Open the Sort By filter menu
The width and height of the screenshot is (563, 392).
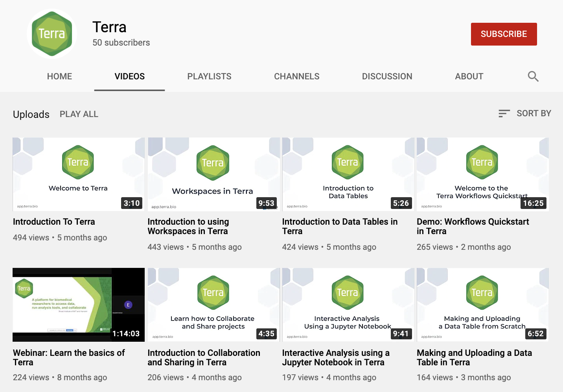pos(524,114)
